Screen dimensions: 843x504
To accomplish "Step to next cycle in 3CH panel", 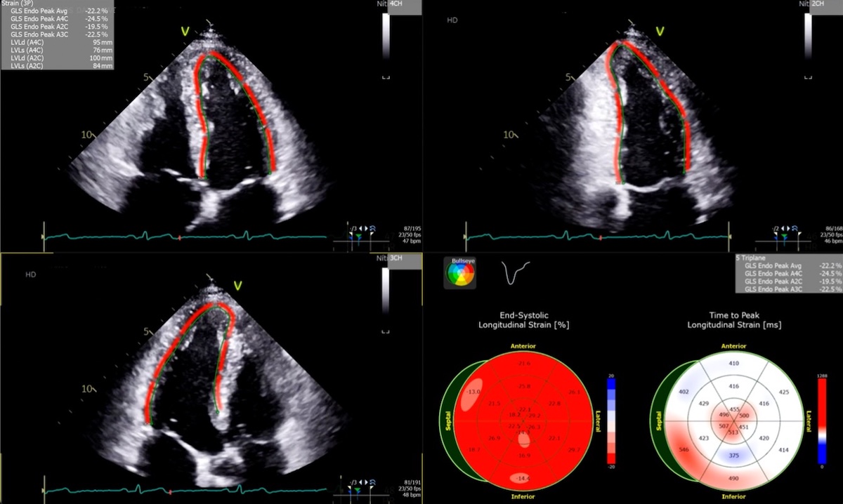I will pyautogui.click(x=366, y=482).
